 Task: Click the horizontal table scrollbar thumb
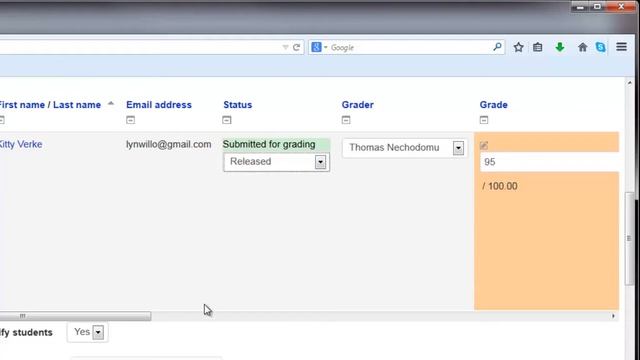coord(76,316)
